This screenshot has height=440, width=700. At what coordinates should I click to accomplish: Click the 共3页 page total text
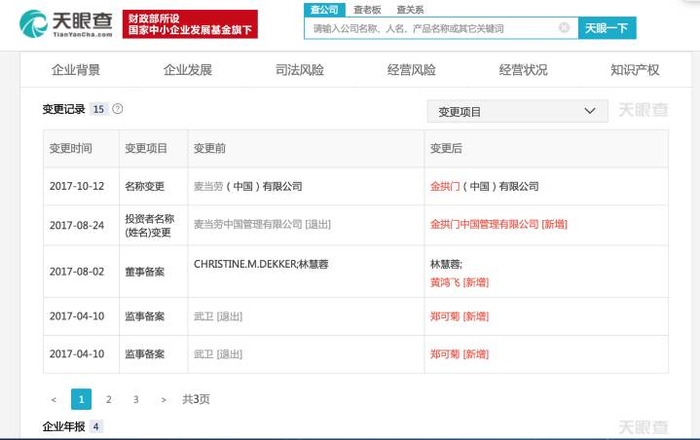pos(196,399)
